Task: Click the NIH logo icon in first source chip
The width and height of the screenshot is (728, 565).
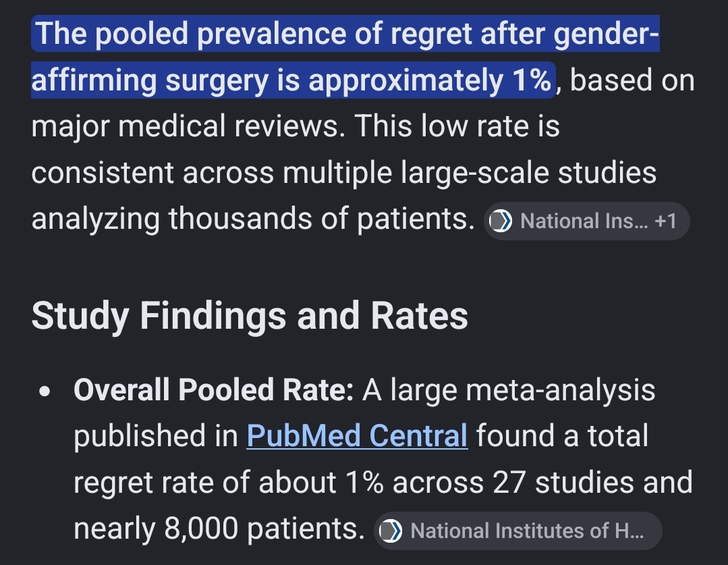Action: pos(501,221)
